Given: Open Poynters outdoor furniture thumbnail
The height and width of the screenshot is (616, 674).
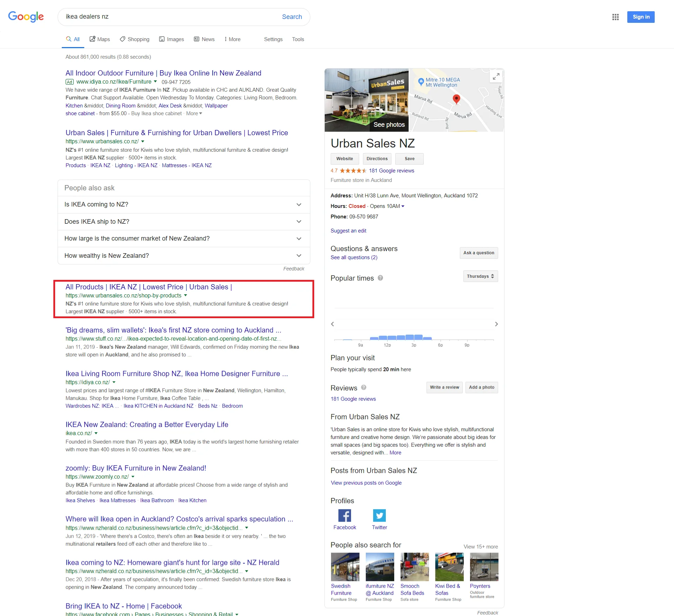Looking at the screenshot, I should [484, 566].
